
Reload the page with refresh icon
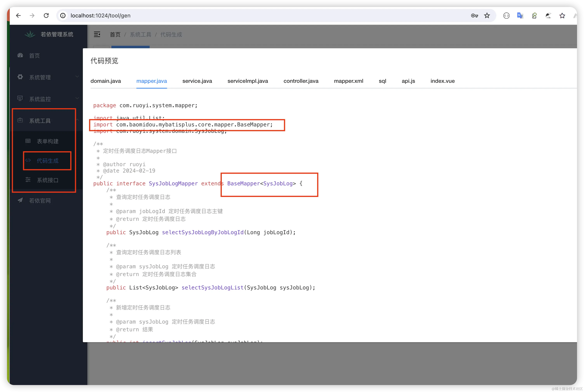coord(46,16)
